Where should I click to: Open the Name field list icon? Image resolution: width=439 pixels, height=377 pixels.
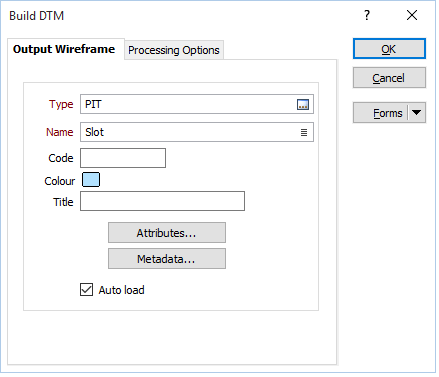click(x=304, y=132)
